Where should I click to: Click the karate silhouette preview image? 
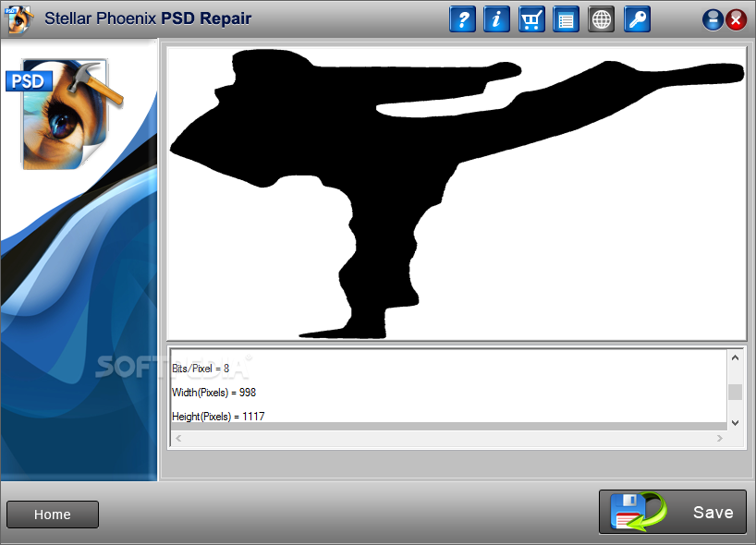click(457, 193)
